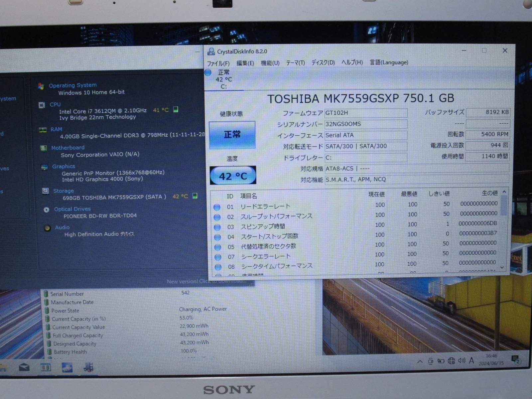Select the Full Charged Capacity row
The height and width of the screenshot is (399, 532).
tap(78, 335)
